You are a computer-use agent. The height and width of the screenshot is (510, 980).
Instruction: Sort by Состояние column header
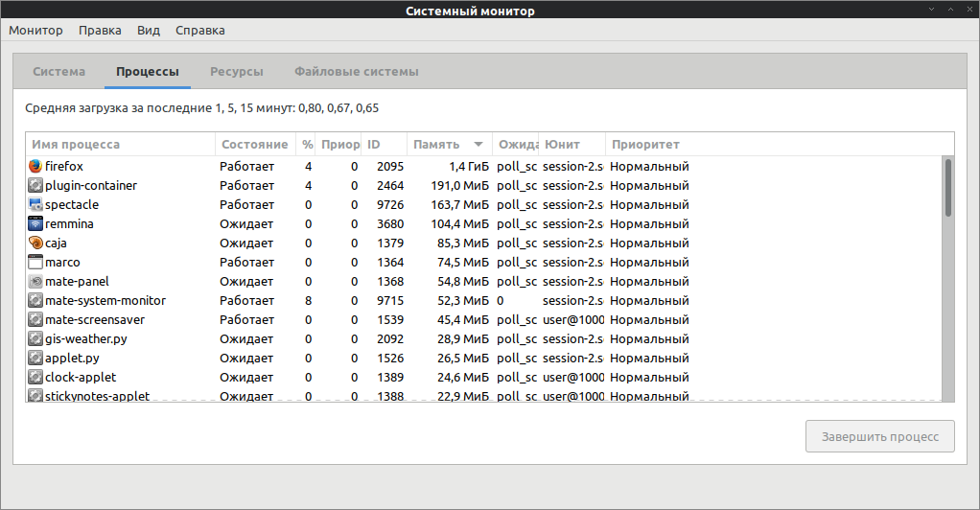(255, 145)
